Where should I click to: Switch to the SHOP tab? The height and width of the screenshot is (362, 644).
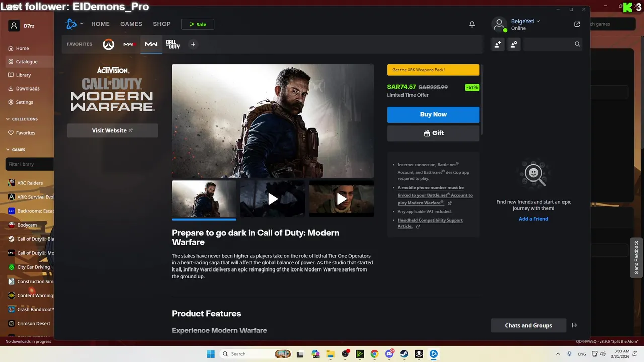tap(162, 24)
